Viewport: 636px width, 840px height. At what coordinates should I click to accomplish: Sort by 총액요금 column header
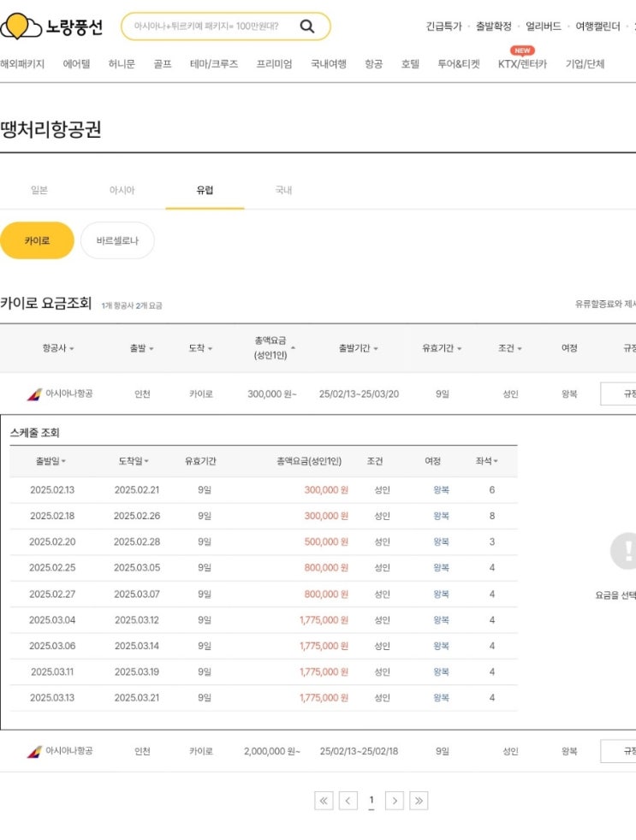coord(274,347)
